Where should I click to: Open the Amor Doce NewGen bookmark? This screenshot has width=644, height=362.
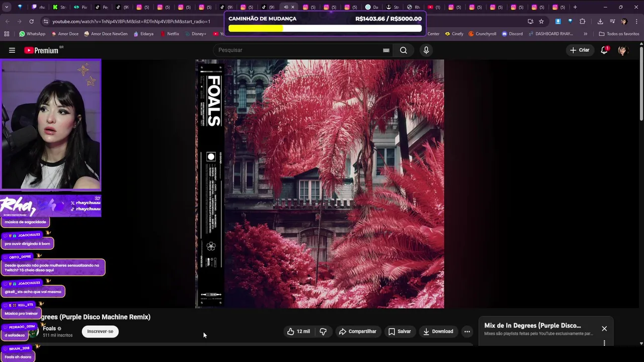coord(106,34)
